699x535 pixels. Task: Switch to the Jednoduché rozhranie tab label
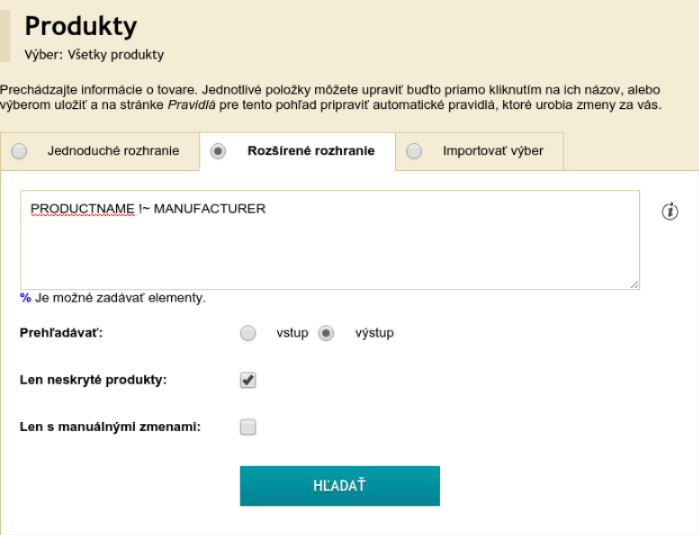[113, 151]
